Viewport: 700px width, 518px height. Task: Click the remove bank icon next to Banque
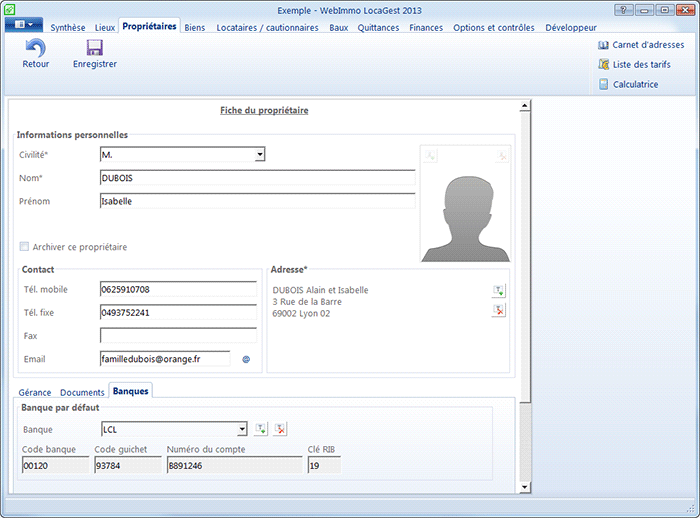[281, 429]
